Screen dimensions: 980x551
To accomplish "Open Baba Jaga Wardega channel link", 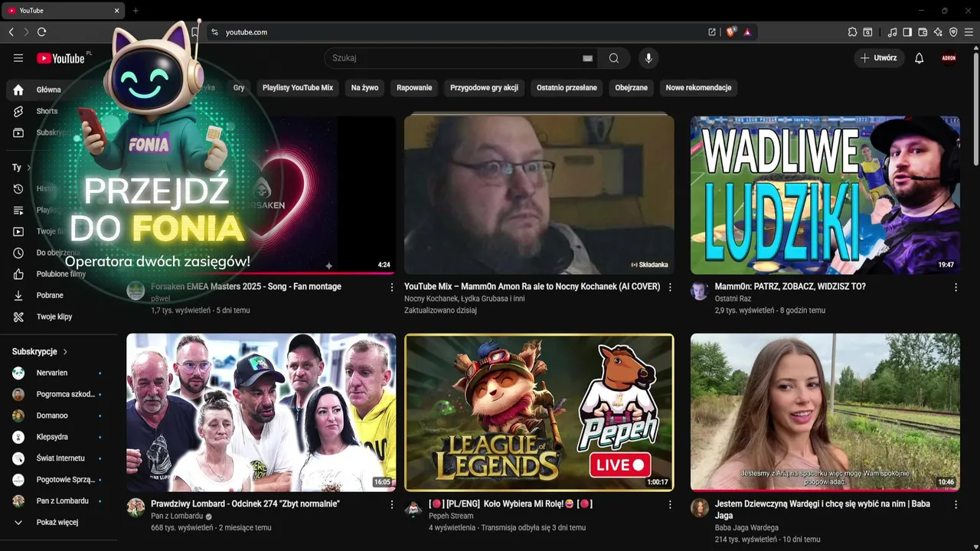I will tap(746, 527).
